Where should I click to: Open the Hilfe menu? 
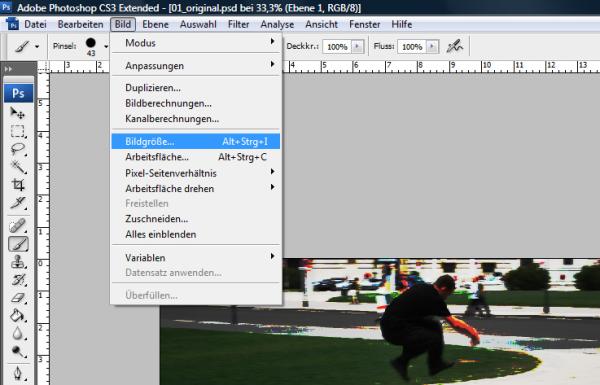402,24
